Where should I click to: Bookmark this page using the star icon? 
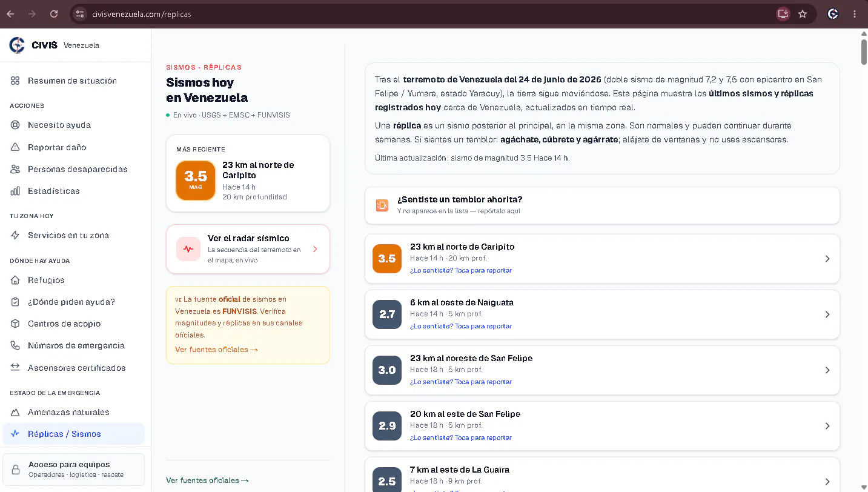pos(803,14)
